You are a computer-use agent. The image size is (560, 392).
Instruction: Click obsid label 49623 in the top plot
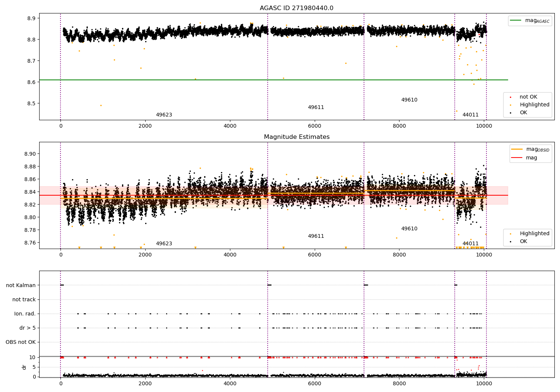pyautogui.click(x=164, y=115)
